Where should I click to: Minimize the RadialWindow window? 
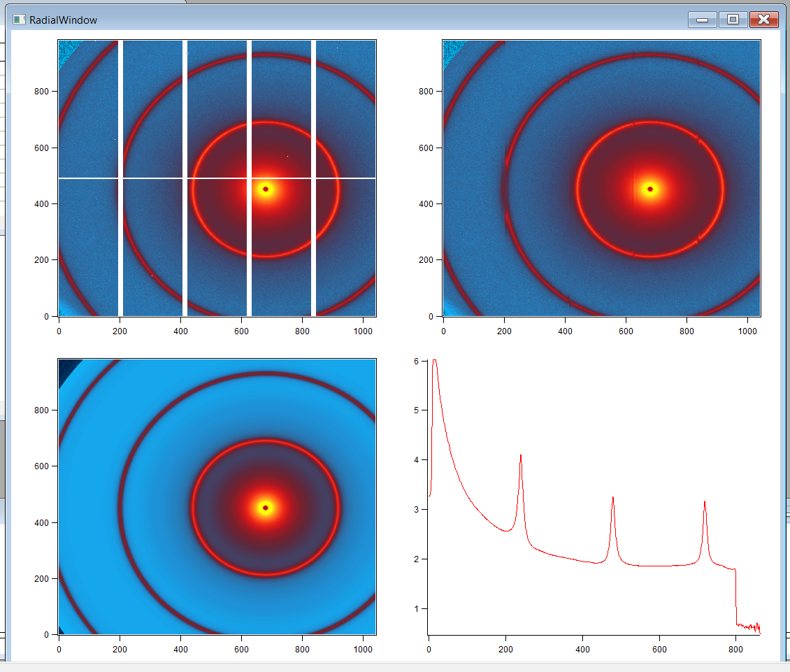click(x=703, y=20)
